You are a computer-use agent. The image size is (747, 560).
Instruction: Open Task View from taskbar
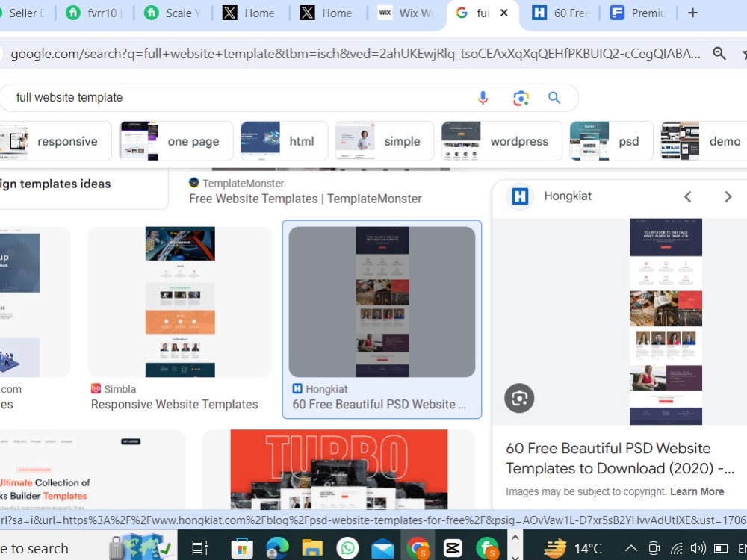(x=199, y=548)
